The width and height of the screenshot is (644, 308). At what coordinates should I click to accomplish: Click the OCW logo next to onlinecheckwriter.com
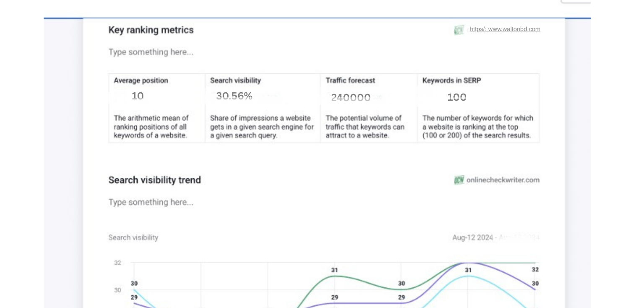[459, 180]
